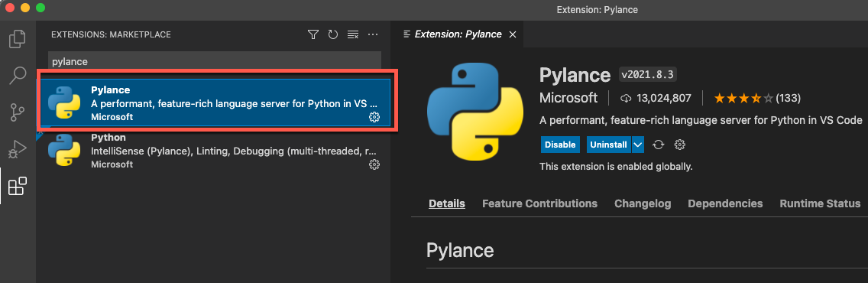Viewport: 868px width, 283px height.
Task: Click the Pylance heading in the Details readme
Action: coord(460,250)
